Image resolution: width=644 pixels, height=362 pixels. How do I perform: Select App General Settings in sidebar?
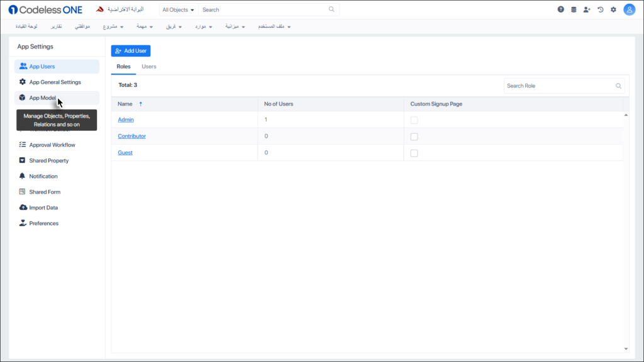click(57, 82)
